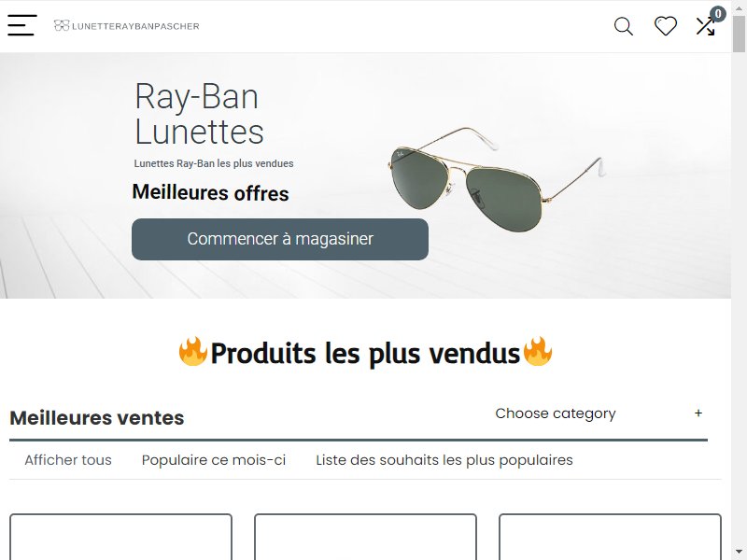The width and height of the screenshot is (747, 560).
Task: Click the plus sign beside Choose category
Action: click(698, 413)
